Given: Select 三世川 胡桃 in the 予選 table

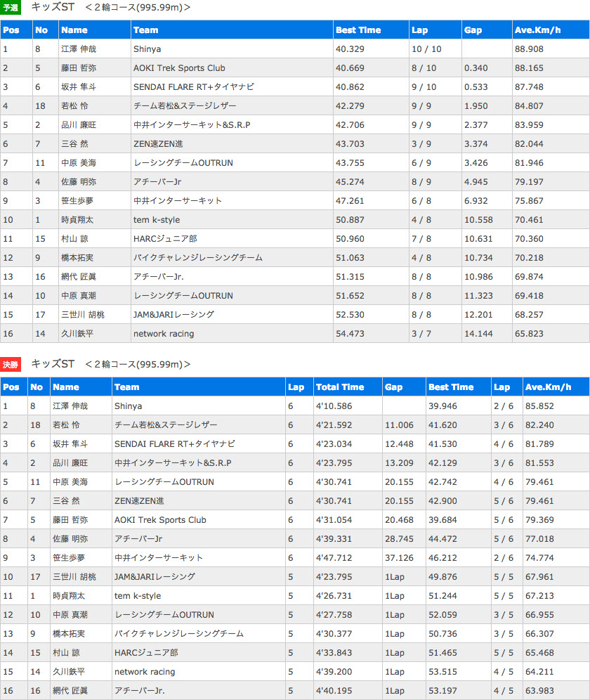Looking at the screenshot, I should (x=83, y=315).
